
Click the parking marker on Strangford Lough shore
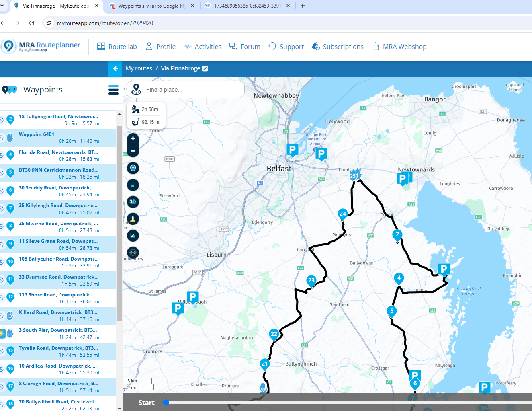tap(444, 269)
